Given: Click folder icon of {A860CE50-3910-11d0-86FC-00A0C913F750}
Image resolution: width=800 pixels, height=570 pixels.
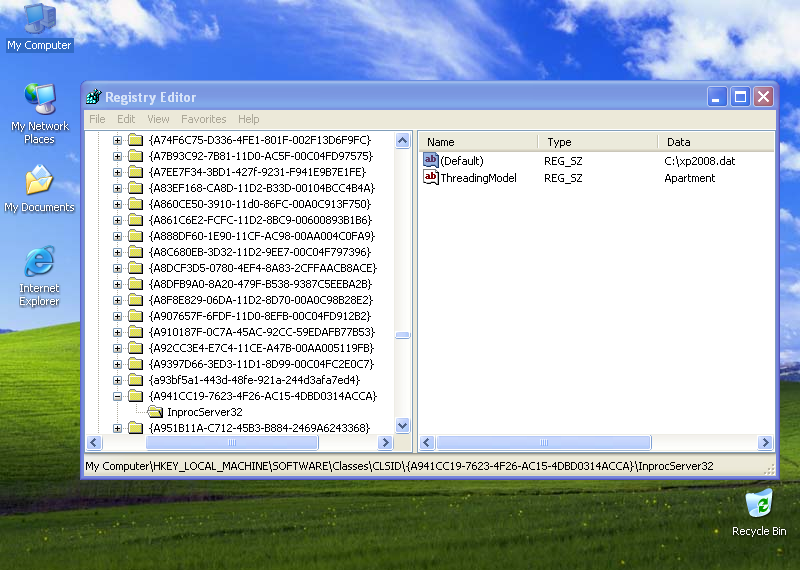Looking at the screenshot, I should pos(135,204).
